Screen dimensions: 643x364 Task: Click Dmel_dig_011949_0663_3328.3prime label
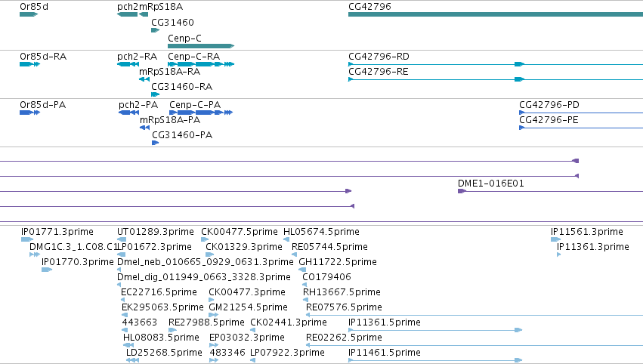pyautogui.click(x=204, y=277)
